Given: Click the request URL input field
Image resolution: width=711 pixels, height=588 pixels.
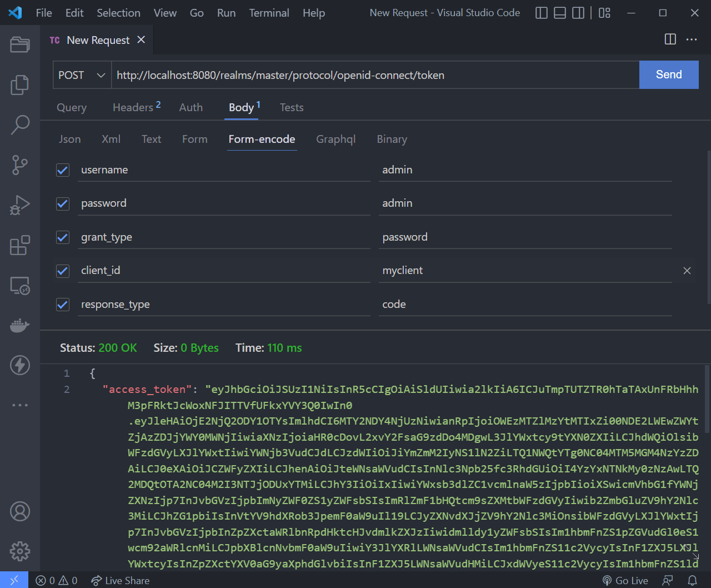Looking at the screenshot, I should tap(375, 75).
